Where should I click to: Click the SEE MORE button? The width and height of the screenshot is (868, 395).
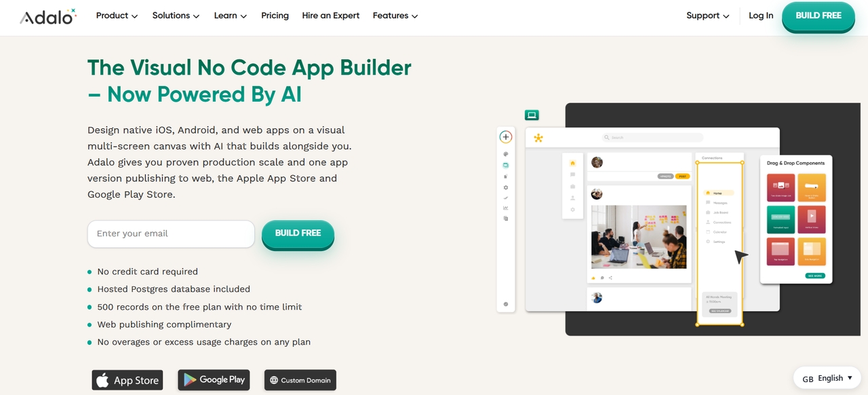click(x=815, y=276)
